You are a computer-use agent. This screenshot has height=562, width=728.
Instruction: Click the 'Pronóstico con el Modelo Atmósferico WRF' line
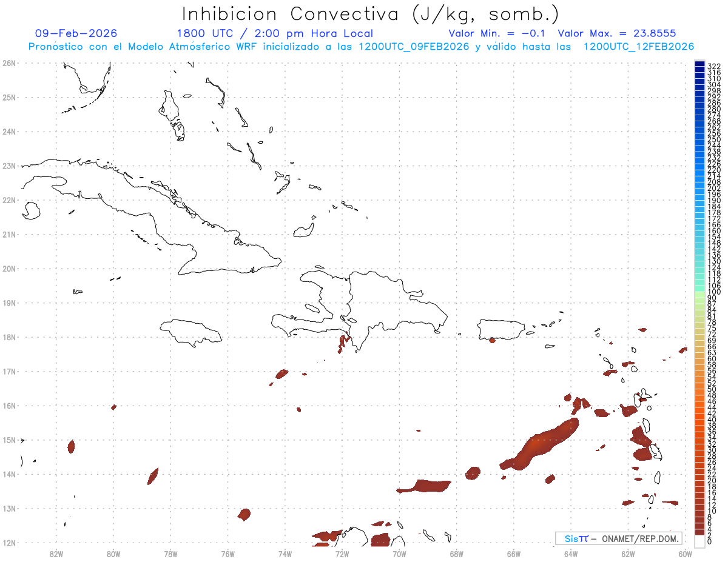[x=361, y=47]
